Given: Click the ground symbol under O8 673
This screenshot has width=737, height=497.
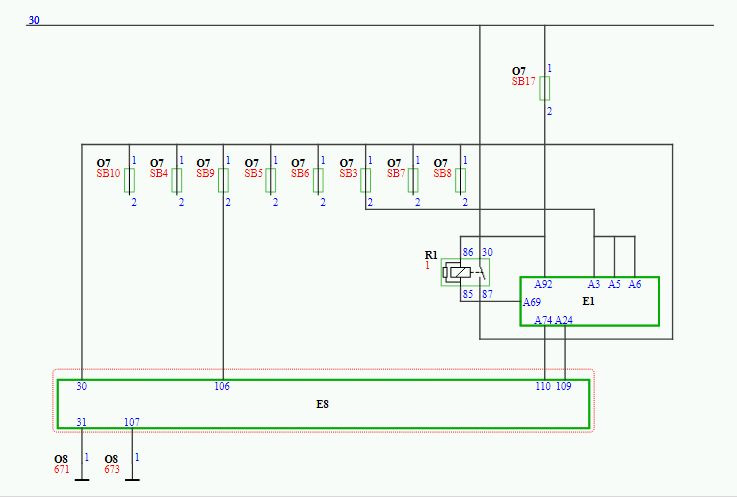Looking at the screenshot, I should [132, 480].
